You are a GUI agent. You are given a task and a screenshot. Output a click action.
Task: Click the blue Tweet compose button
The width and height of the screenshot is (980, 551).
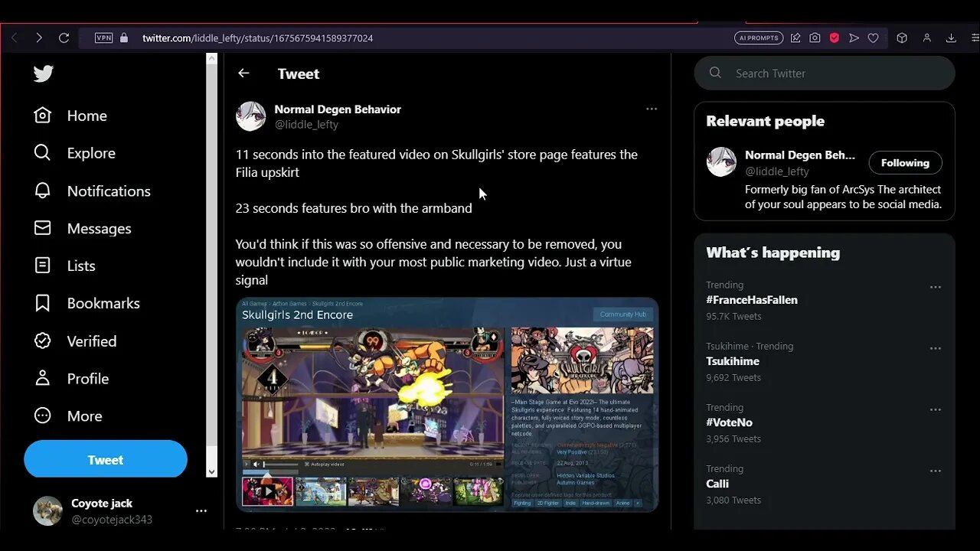coord(106,459)
